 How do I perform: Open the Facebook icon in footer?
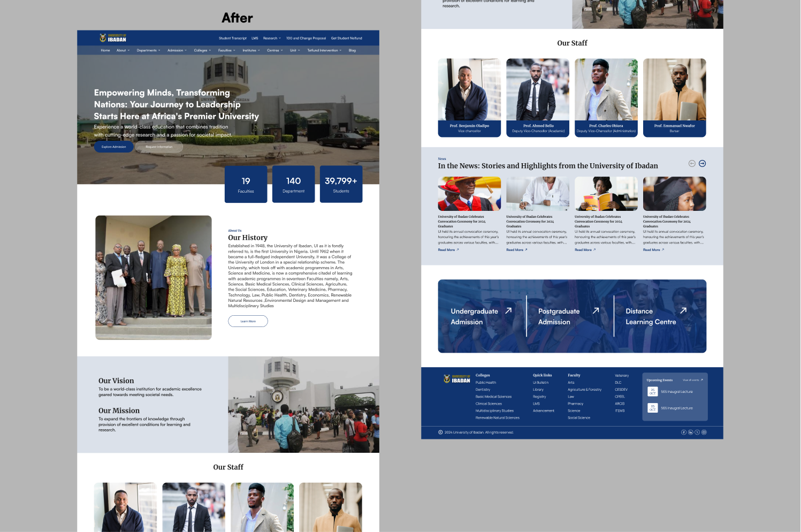[683, 432]
